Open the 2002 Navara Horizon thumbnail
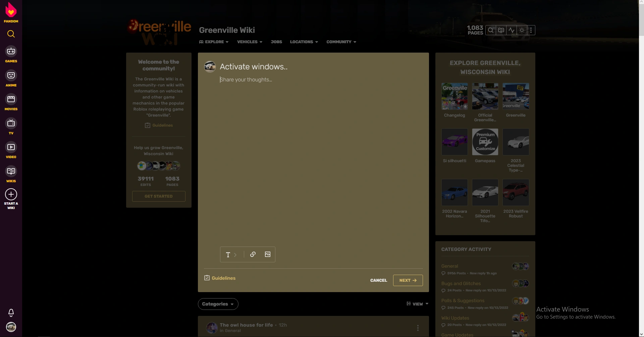 tap(454, 192)
